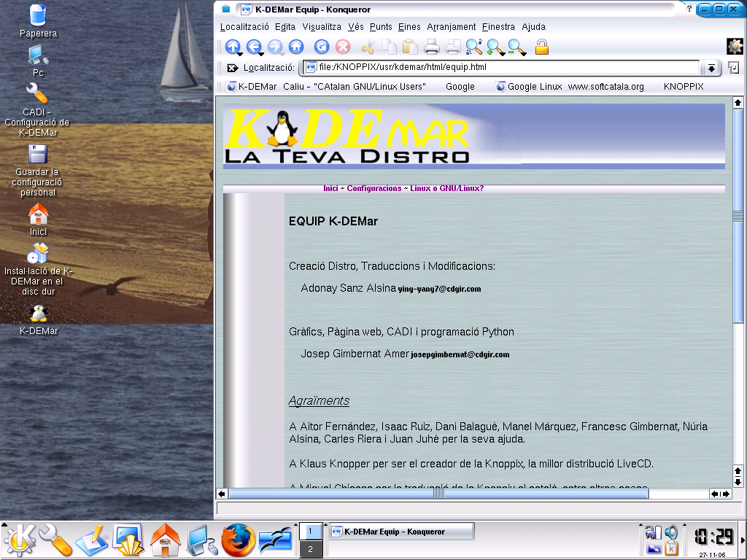Clear the location bar with the black arrow icon
This screenshot has width=747, height=560.
pyautogui.click(x=232, y=68)
